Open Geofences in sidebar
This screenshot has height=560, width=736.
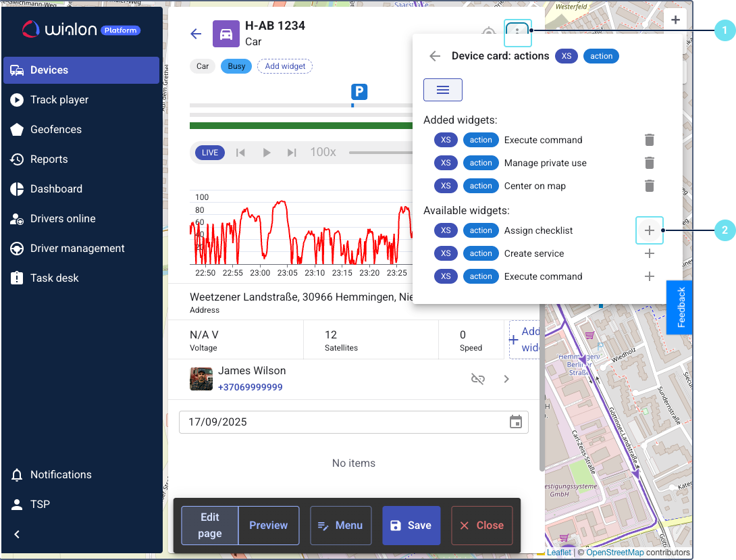click(56, 130)
